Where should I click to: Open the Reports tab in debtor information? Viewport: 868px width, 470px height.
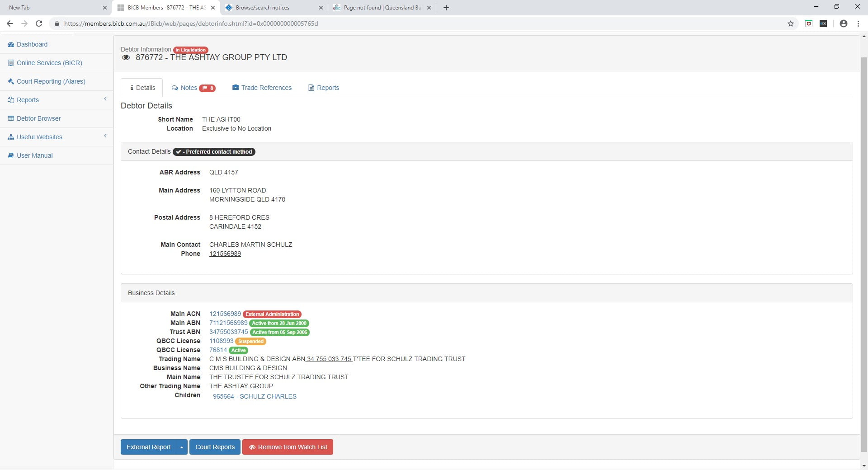[324, 88]
